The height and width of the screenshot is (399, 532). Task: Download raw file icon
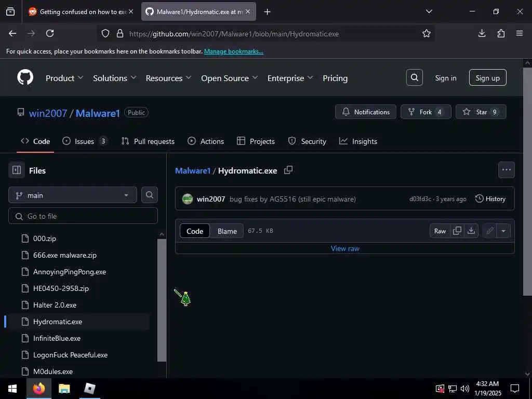(x=471, y=231)
